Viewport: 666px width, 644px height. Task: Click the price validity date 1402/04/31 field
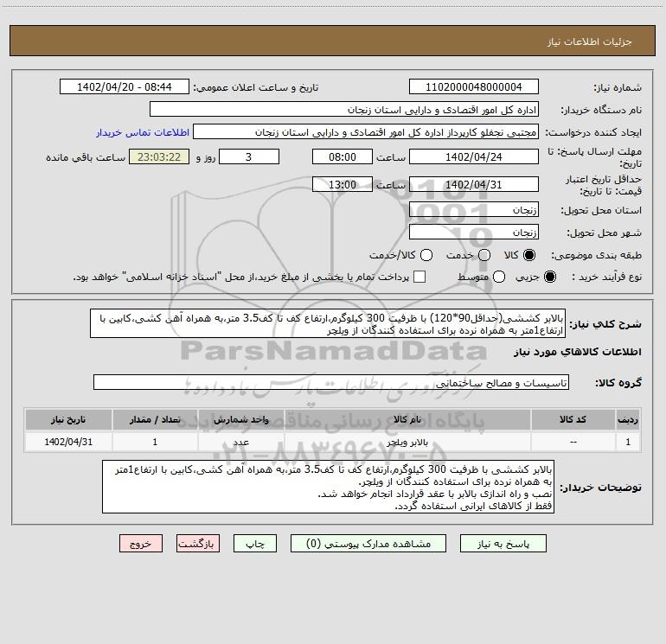click(x=474, y=185)
